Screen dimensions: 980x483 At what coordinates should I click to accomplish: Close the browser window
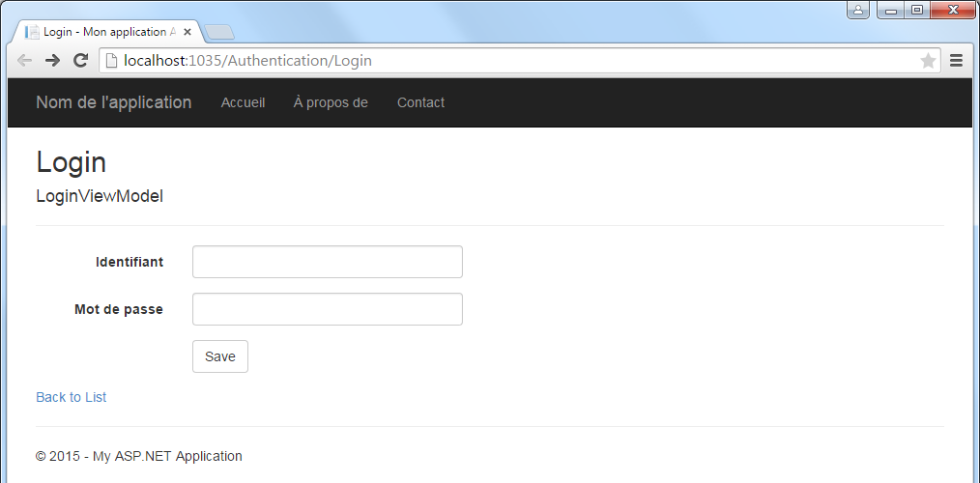(954, 10)
